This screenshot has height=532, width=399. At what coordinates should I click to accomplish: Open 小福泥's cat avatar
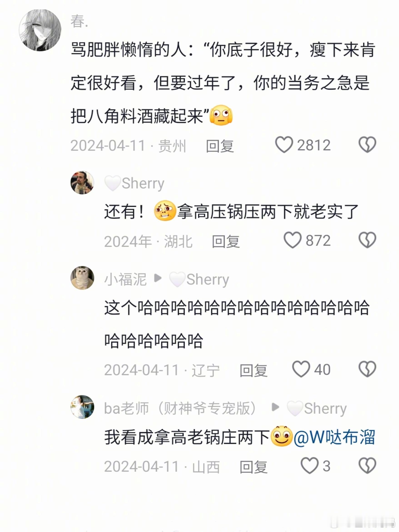coord(82,278)
